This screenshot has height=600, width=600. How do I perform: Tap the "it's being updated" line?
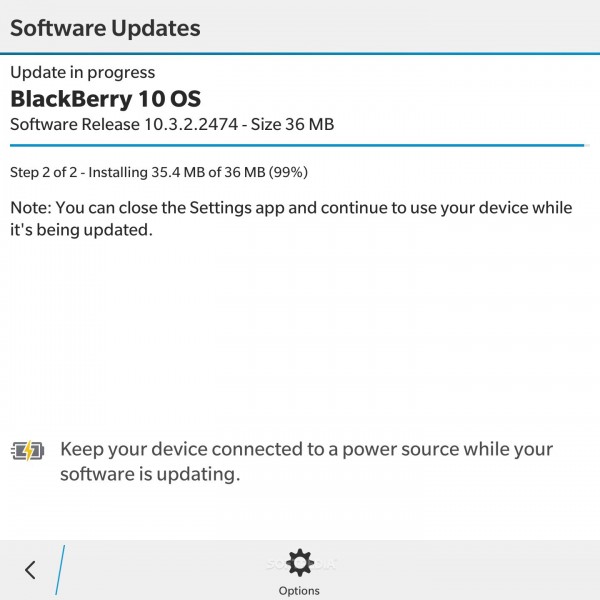pyautogui.click(x=81, y=230)
